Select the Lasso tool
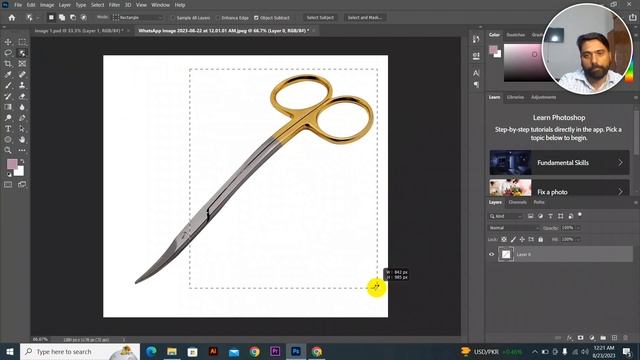Viewport: 640px width, 360px height. tap(8, 53)
